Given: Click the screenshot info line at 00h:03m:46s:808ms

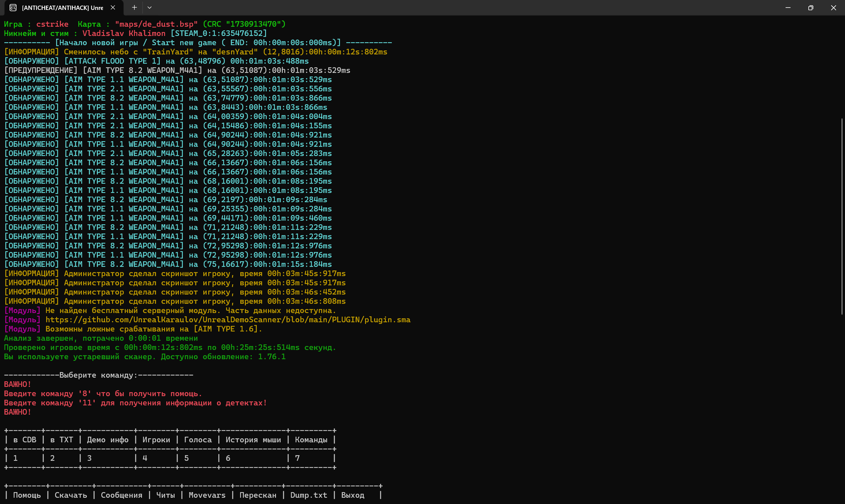Looking at the screenshot, I should [x=175, y=301].
